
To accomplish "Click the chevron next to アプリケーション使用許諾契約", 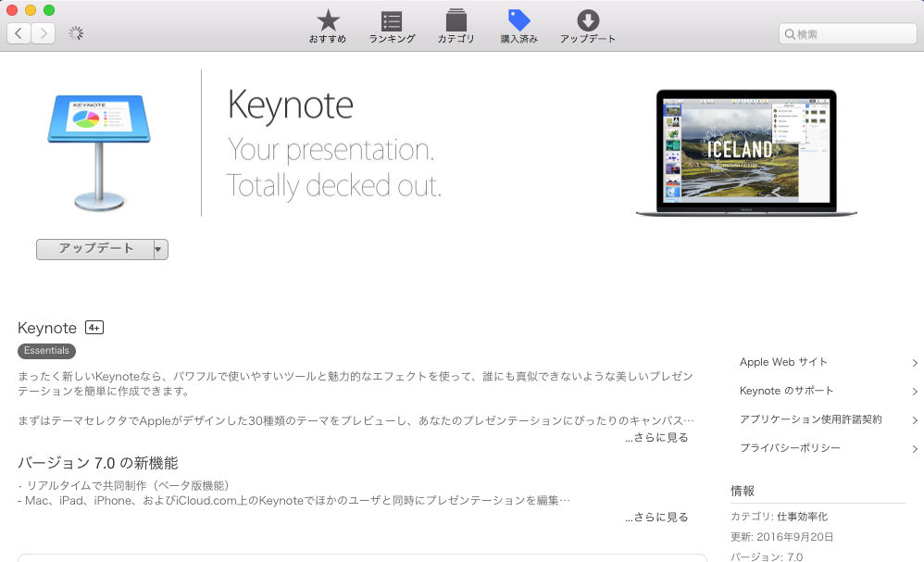I will coord(915,420).
